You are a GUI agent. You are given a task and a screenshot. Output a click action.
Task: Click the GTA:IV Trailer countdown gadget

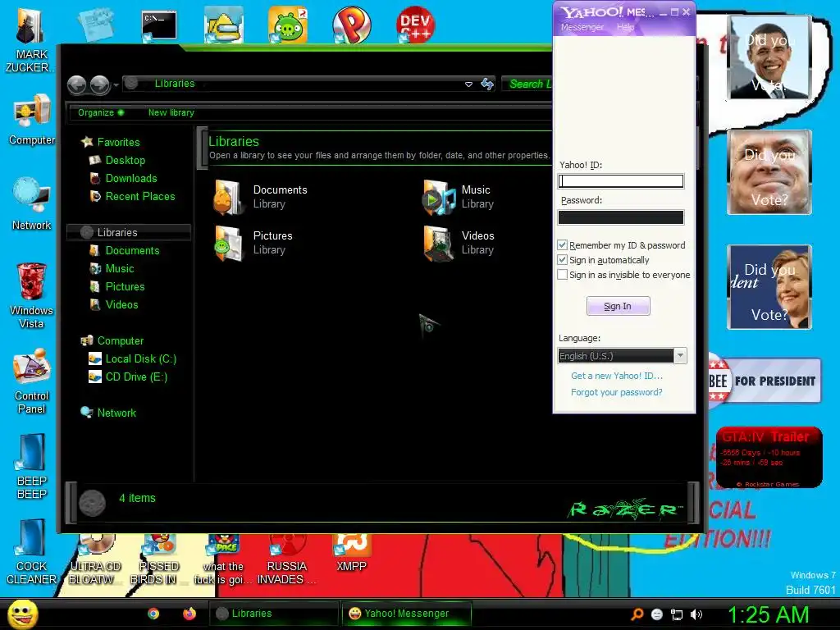(769, 457)
